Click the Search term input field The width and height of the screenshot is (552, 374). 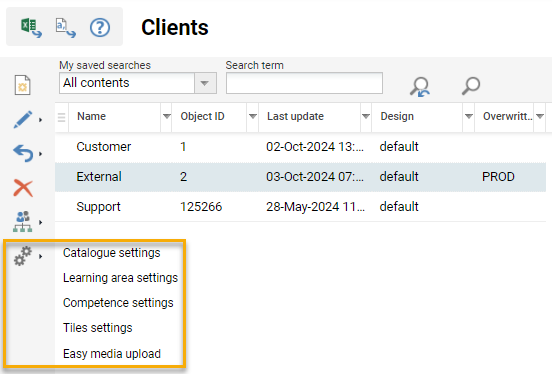point(304,83)
